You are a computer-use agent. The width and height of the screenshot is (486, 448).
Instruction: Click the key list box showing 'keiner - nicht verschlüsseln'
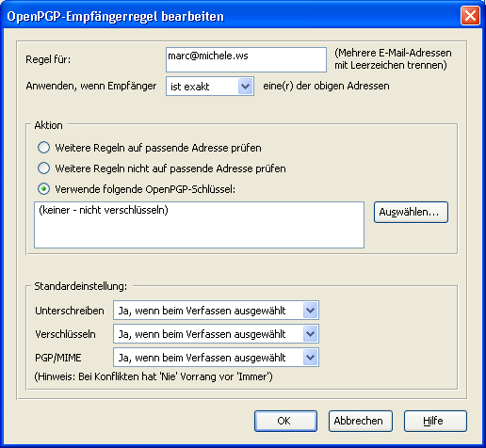[199, 225]
